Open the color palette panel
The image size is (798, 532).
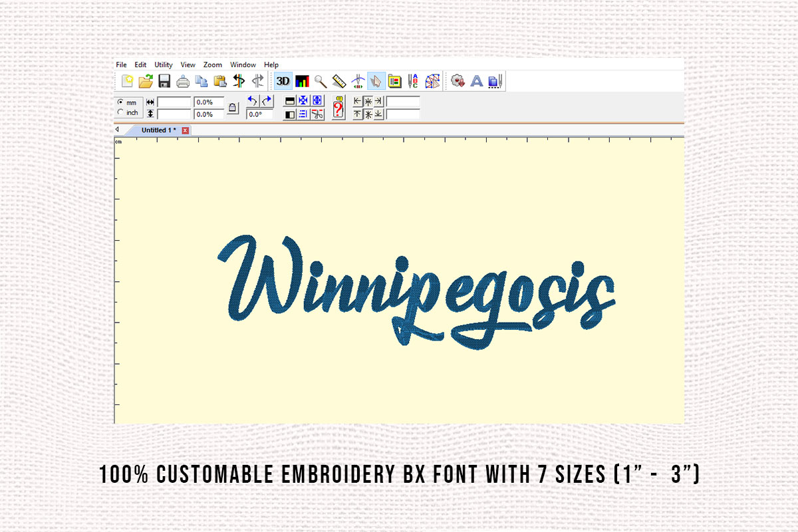394,81
